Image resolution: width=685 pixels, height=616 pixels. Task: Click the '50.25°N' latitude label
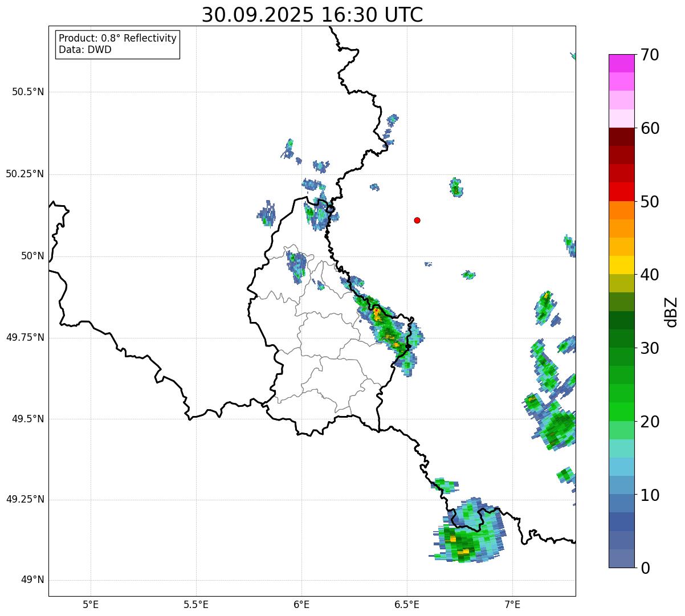pyautogui.click(x=25, y=174)
